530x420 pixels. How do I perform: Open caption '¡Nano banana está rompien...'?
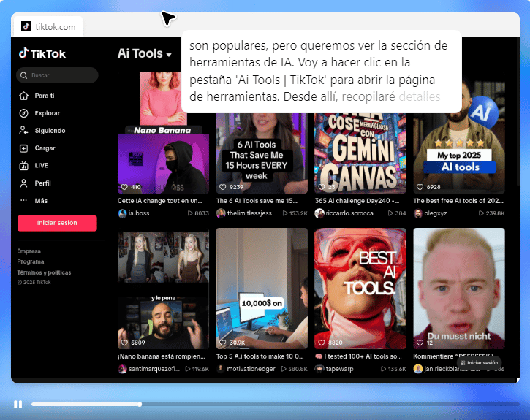click(162, 356)
